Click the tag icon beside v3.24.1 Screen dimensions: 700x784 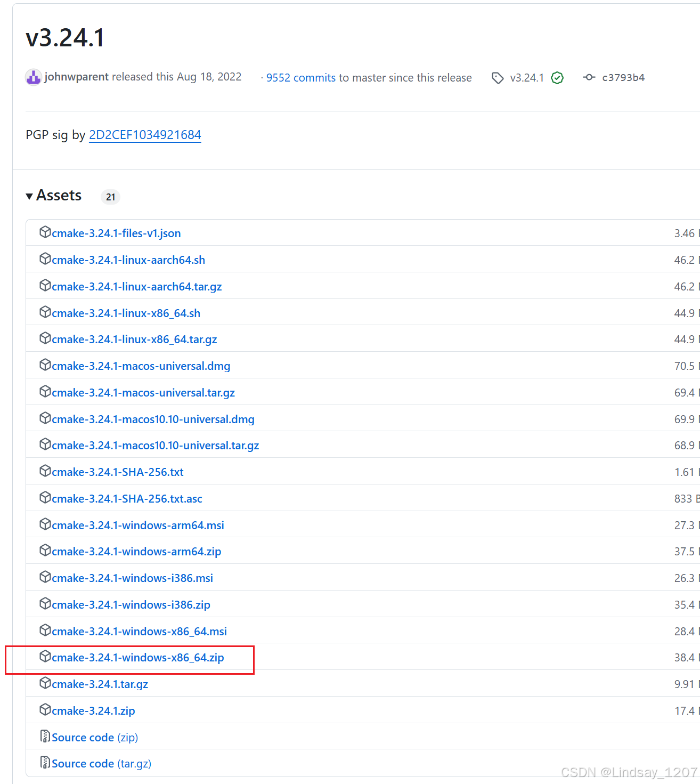point(498,78)
